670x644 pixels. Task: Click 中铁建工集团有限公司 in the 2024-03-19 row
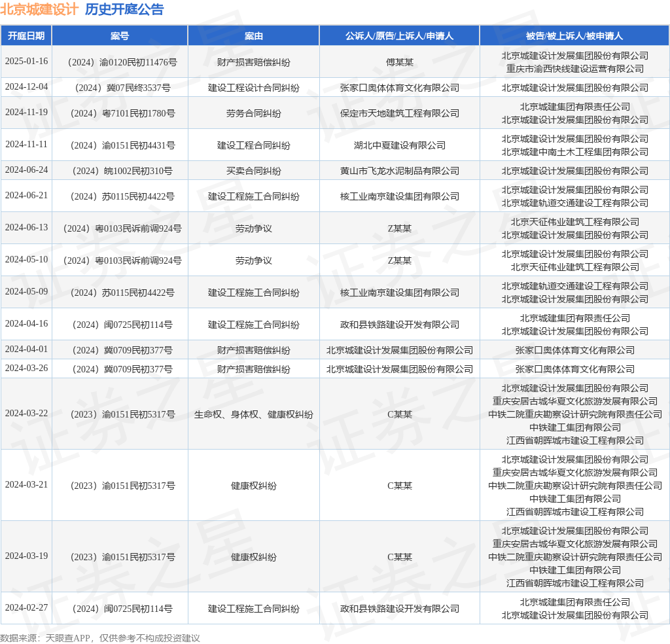click(574, 571)
